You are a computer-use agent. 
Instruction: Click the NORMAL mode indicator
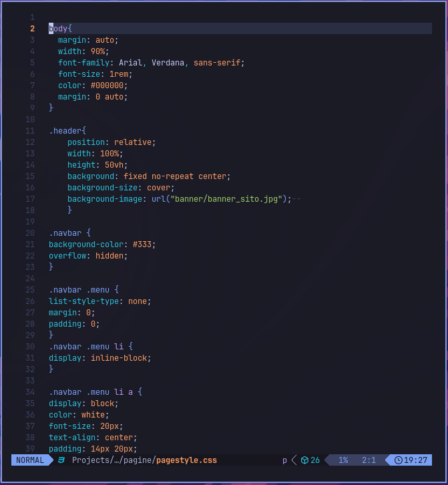point(30,460)
